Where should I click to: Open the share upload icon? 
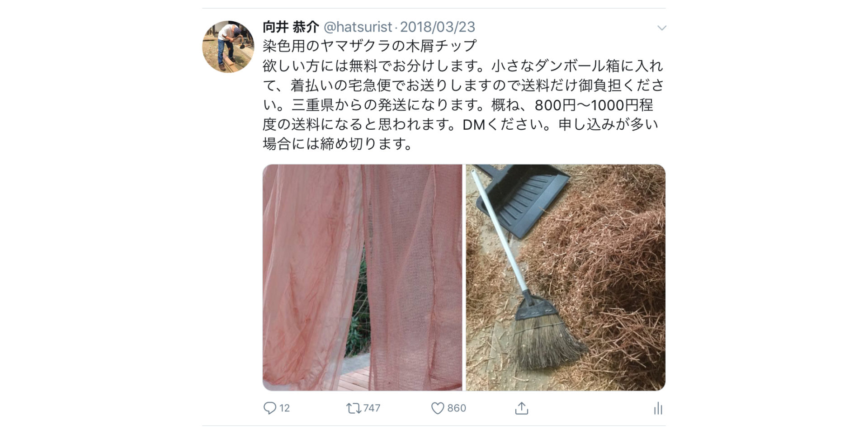[521, 408]
